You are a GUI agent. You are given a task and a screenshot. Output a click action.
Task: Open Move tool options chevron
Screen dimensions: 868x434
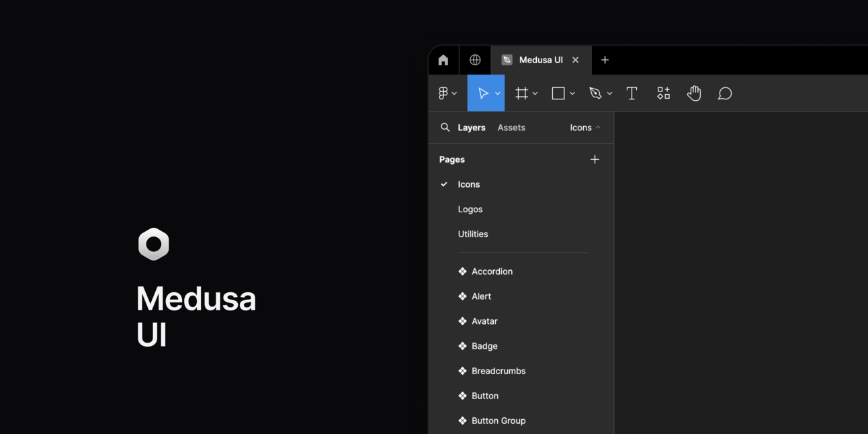pos(497,93)
